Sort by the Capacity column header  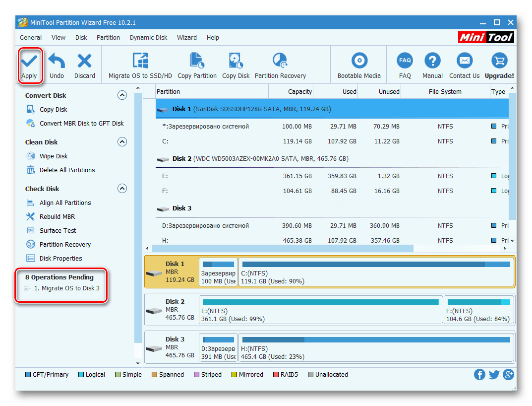[291, 92]
